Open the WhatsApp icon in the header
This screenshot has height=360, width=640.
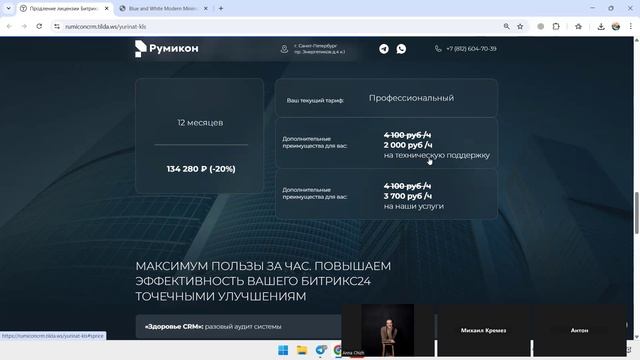pyautogui.click(x=401, y=49)
